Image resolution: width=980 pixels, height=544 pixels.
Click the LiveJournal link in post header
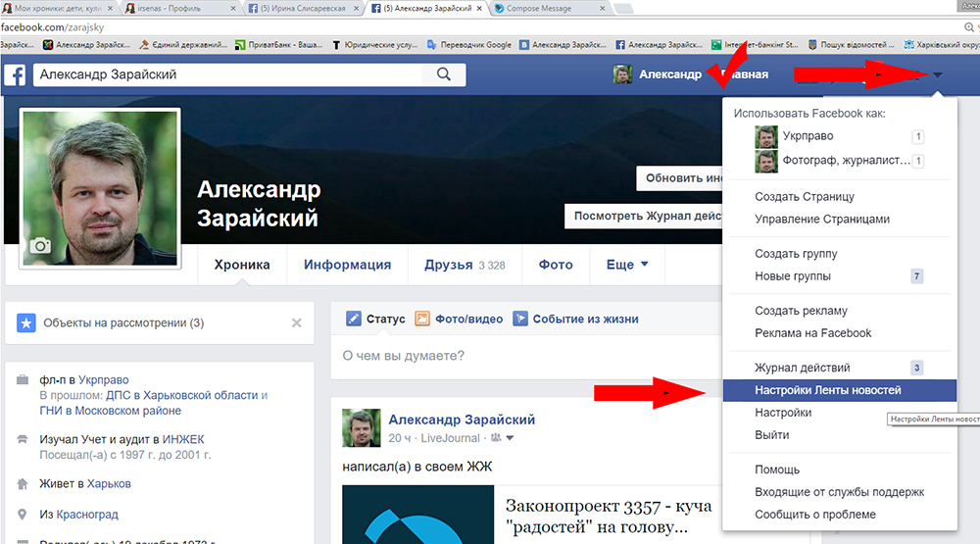pos(450,438)
